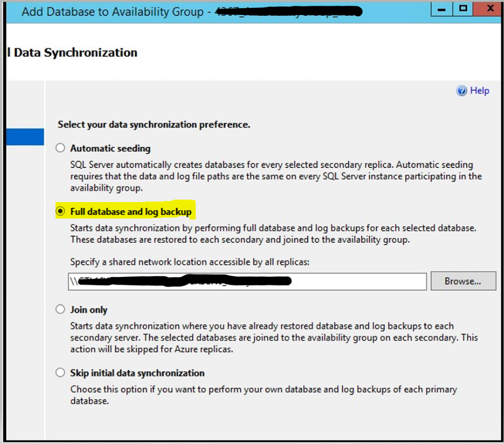Click the Add Database to Availability Group title bar
Screen dimensions: 504x444
tap(113, 12)
